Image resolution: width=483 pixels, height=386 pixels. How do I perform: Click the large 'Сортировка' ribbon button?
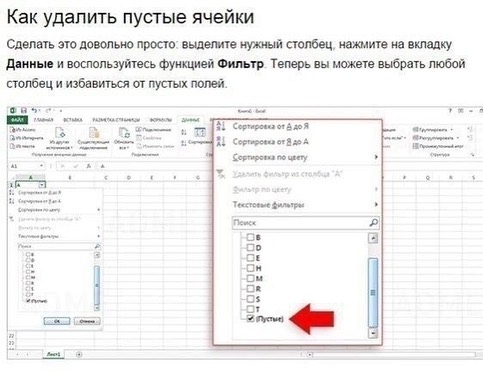(200, 136)
